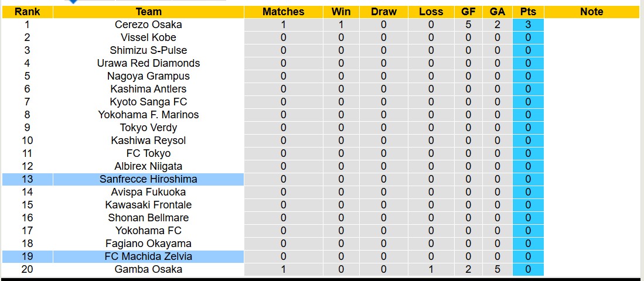The width and height of the screenshot is (644, 281).
Task: Click the Yokohama F. Marinos team name
Action: click(148, 115)
